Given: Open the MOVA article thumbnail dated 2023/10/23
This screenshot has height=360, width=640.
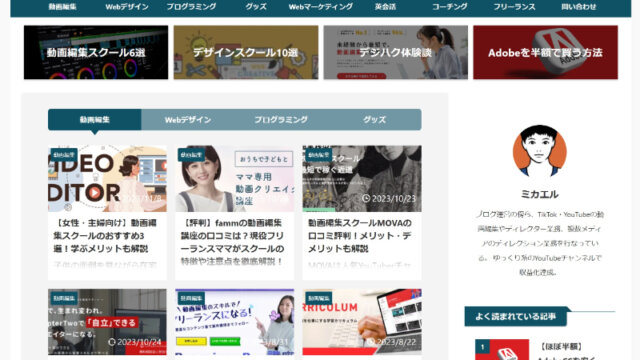Looking at the screenshot, I should coord(362,179).
